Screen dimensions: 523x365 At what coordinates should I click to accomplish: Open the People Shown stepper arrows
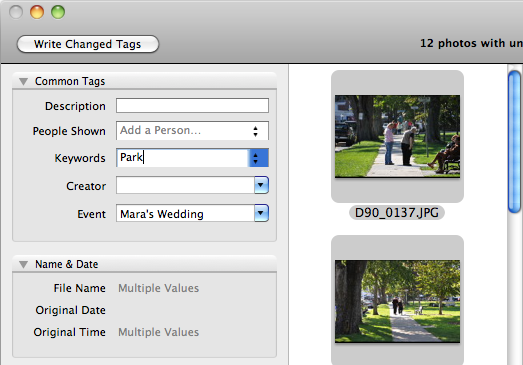point(255,131)
